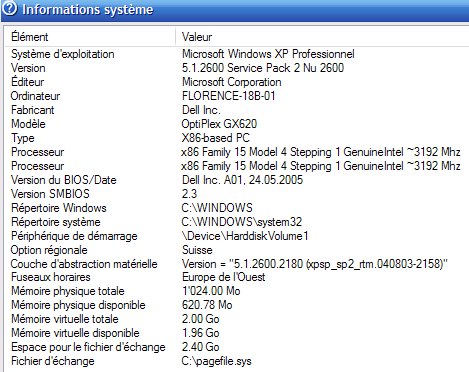
Task: Select the Couche d'abstraction matérielle row
Action: pyautogui.click(x=237, y=264)
